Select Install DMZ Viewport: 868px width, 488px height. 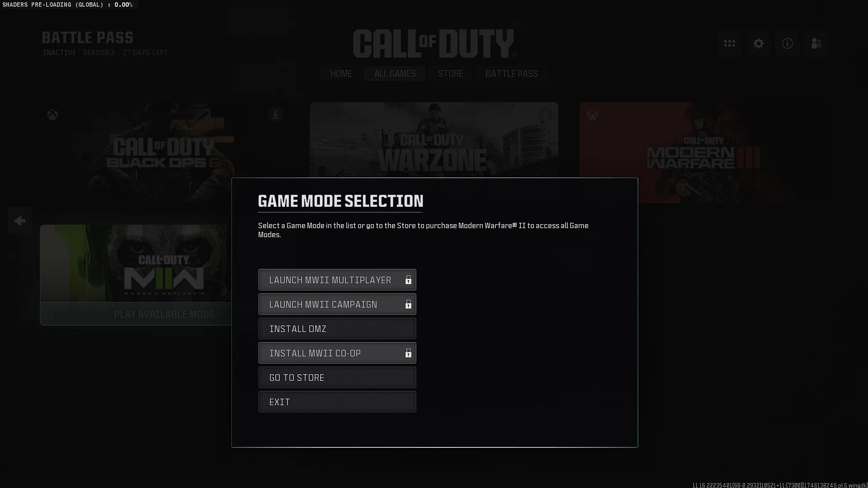(x=337, y=328)
